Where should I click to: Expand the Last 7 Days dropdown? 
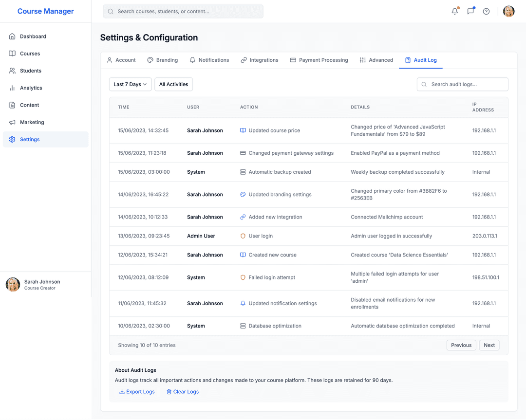130,84
